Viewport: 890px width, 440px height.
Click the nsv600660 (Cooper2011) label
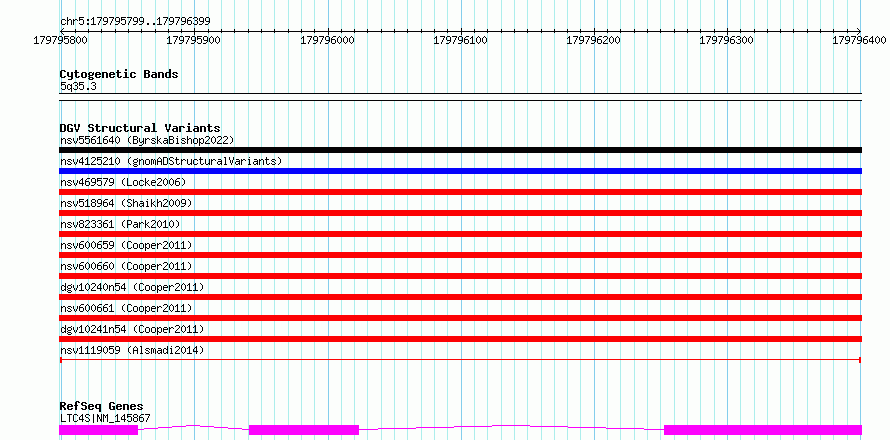point(126,266)
